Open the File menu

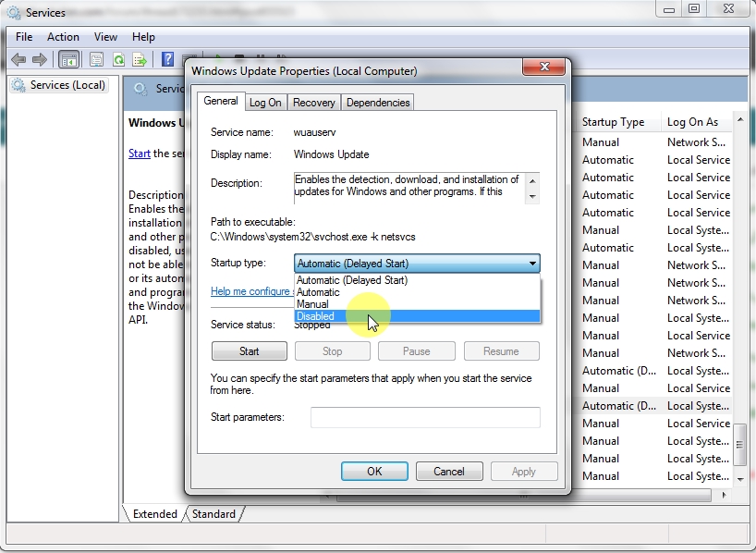24,37
